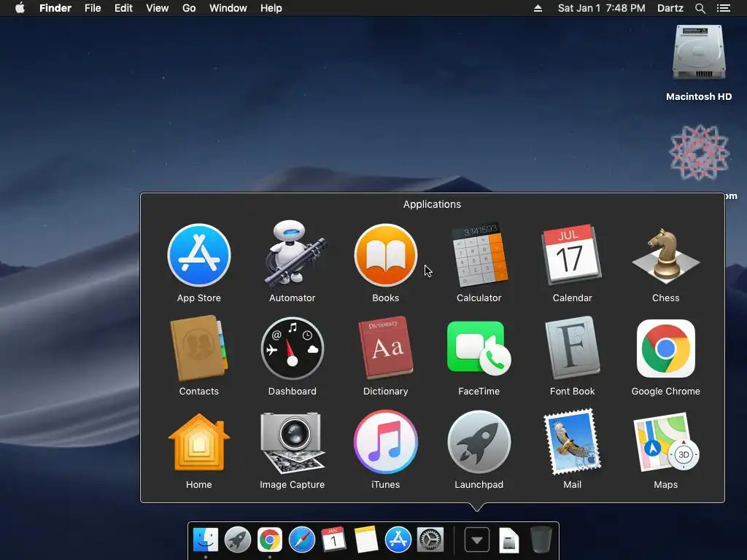
Task: Open the Finder menu
Action: (x=55, y=8)
